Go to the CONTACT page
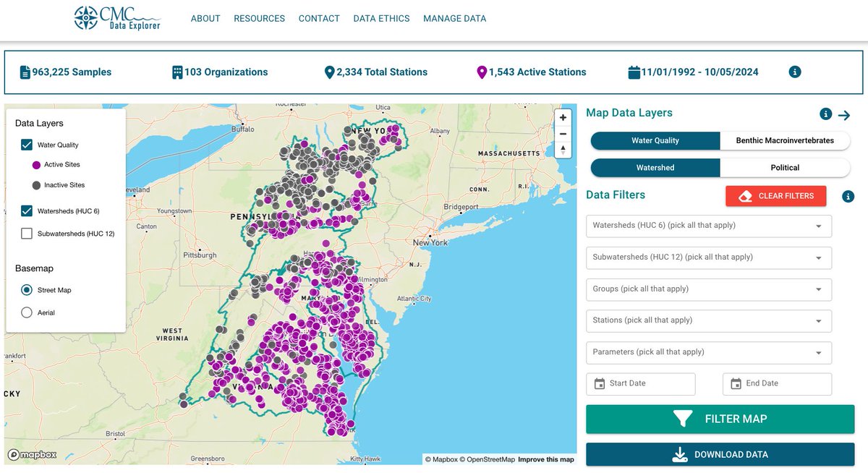The height and width of the screenshot is (473, 868). pyautogui.click(x=319, y=19)
